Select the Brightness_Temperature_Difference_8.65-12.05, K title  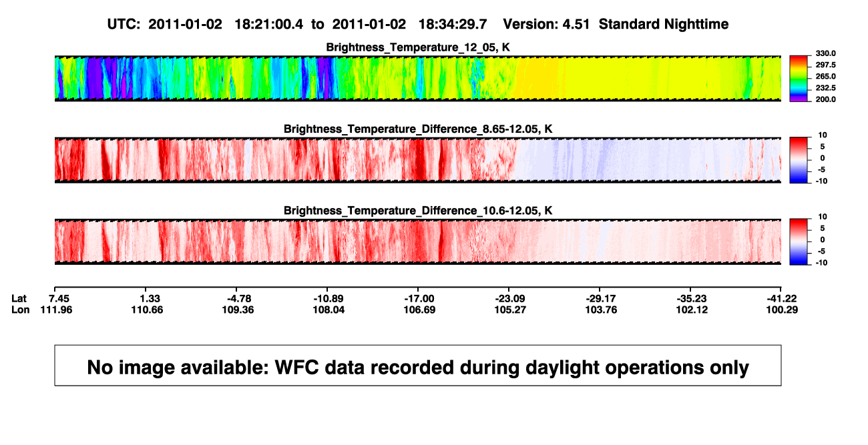[418, 129]
